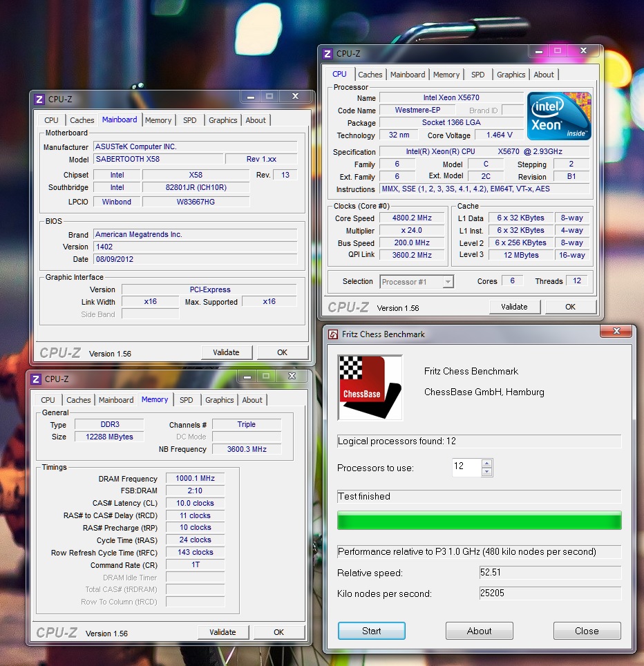Open Memory tab in Mainboard window
The height and width of the screenshot is (666, 644).
click(x=158, y=120)
